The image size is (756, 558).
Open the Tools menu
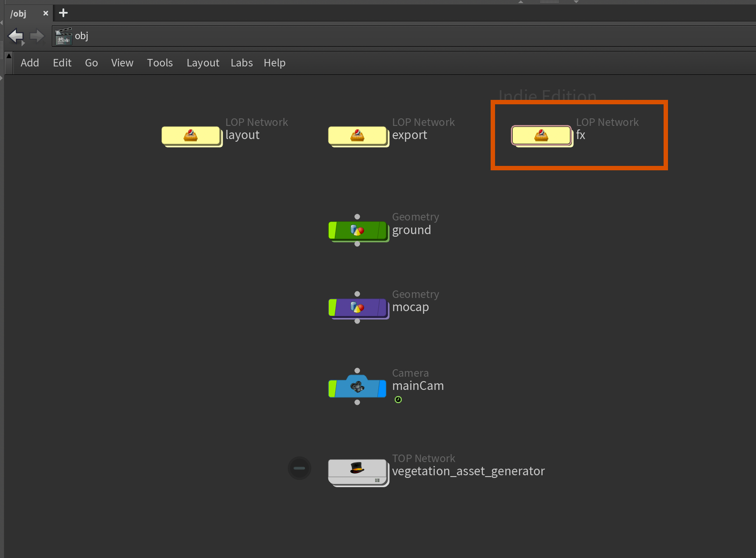160,63
